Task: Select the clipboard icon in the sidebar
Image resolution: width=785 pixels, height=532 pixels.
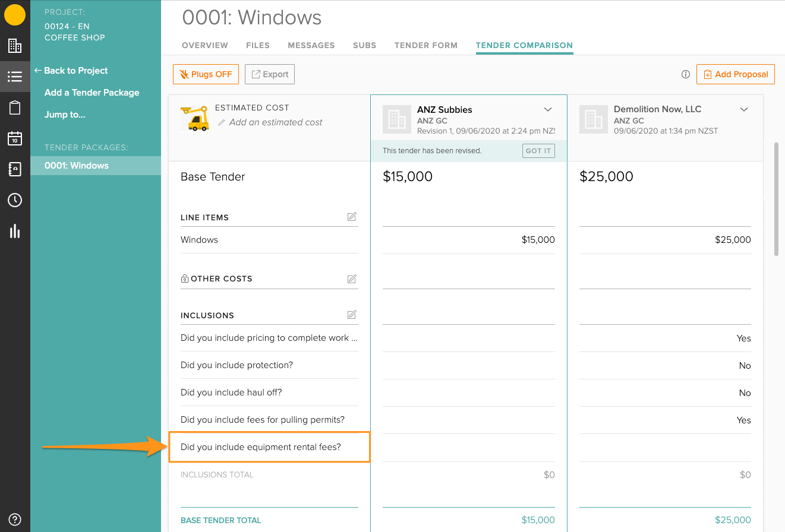Action: 15,107
